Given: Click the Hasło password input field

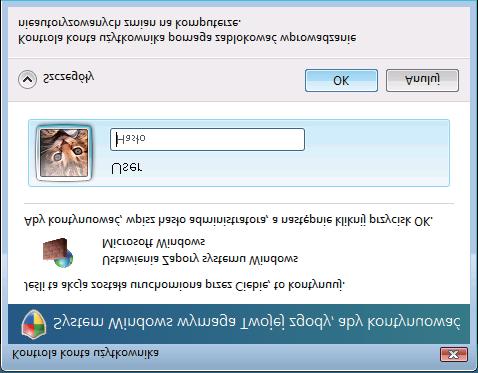Looking at the screenshot, I should tap(207, 139).
